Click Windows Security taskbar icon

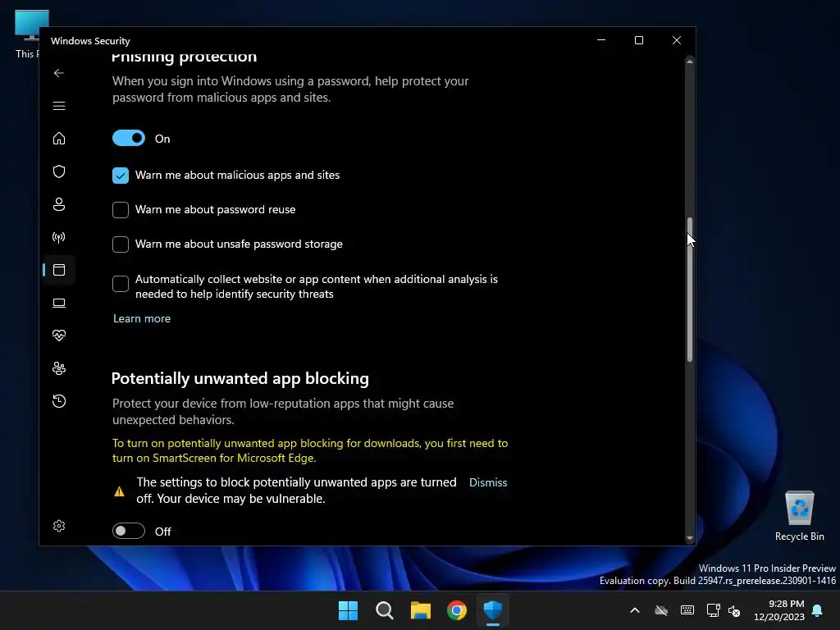(x=493, y=610)
